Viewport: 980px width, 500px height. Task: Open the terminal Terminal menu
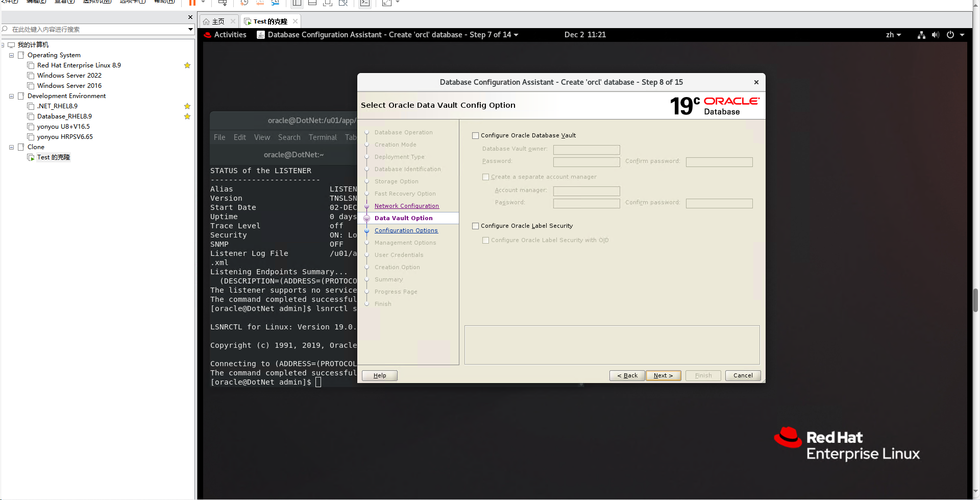pos(323,137)
